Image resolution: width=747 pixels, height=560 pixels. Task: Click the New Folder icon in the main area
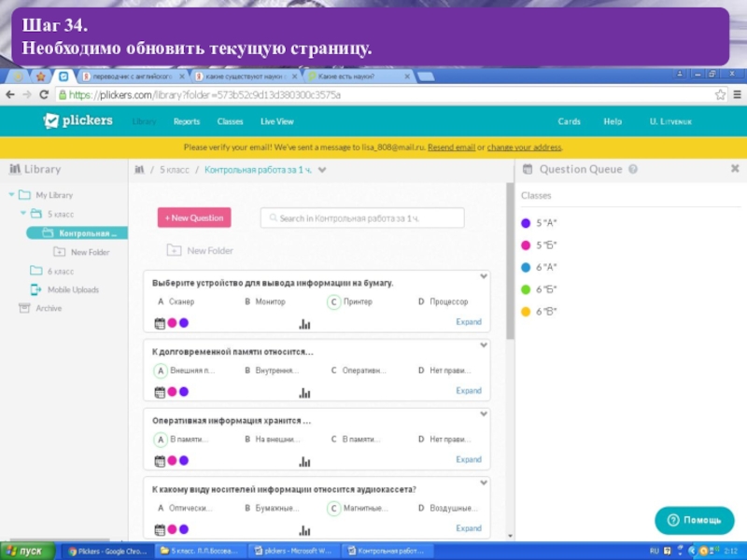(x=174, y=250)
